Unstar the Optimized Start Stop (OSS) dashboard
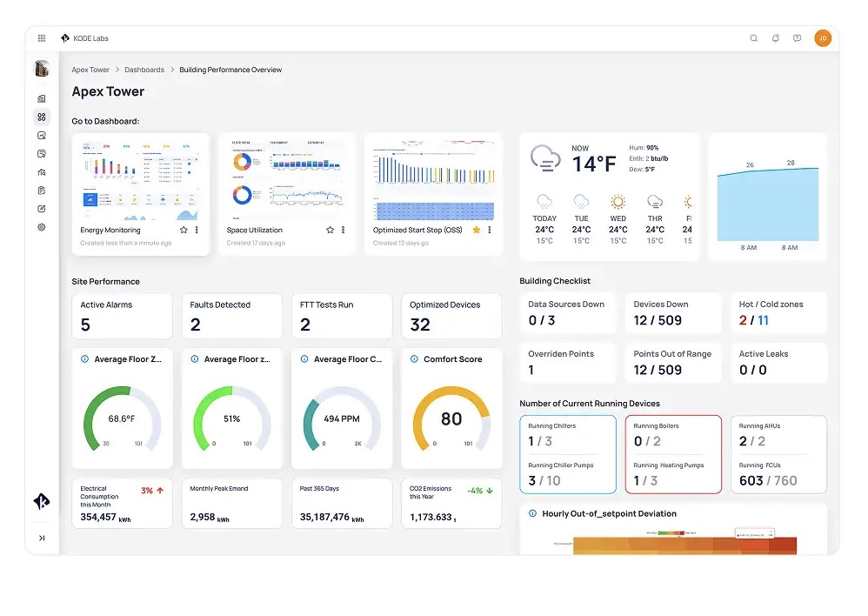Viewport: 868px width, 616px height. (x=476, y=230)
